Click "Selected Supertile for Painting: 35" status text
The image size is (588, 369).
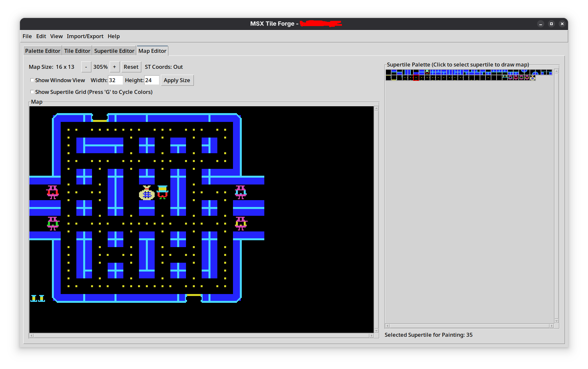pyautogui.click(x=428, y=335)
